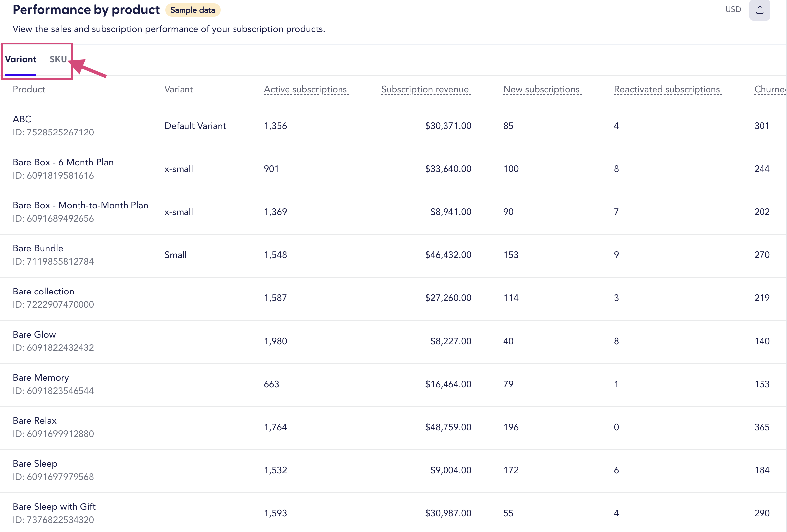Click ABC revenue $30,371.00
This screenshot has height=532, width=787.
pyautogui.click(x=448, y=126)
